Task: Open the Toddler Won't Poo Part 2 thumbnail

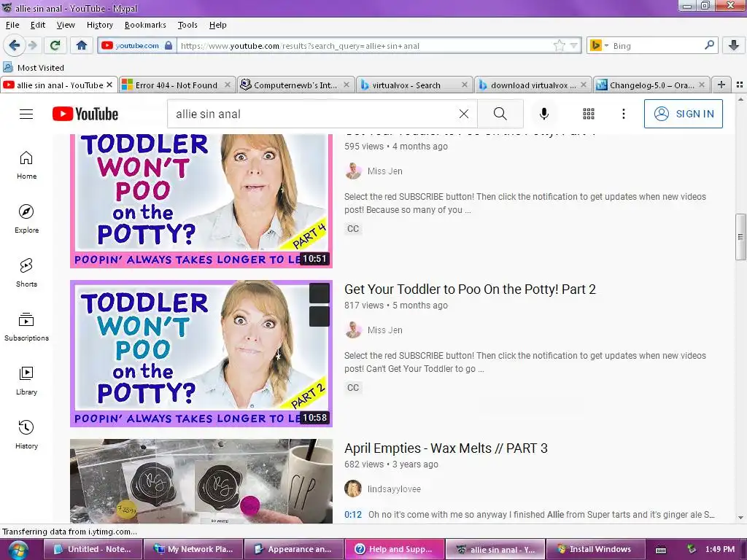Action: [201, 354]
